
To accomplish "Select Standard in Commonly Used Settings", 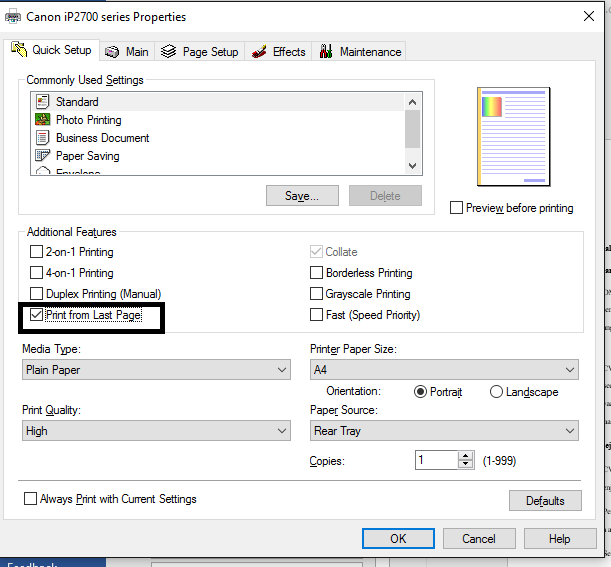I will coord(217,102).
